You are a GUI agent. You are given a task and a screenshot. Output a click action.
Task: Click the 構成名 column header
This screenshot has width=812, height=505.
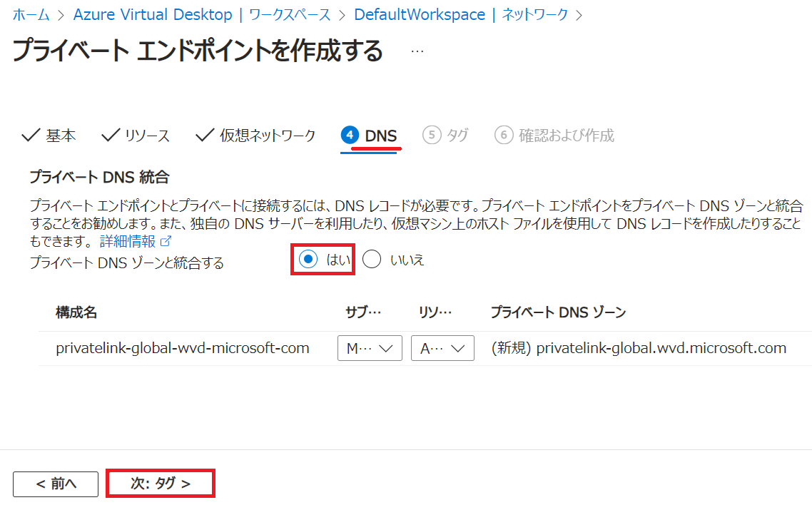click(x=76, y=312)
